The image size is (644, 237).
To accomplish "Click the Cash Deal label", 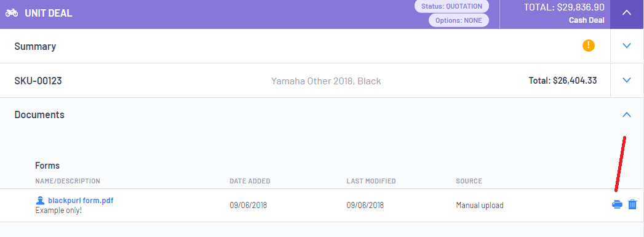I will [x=587, y=20].
